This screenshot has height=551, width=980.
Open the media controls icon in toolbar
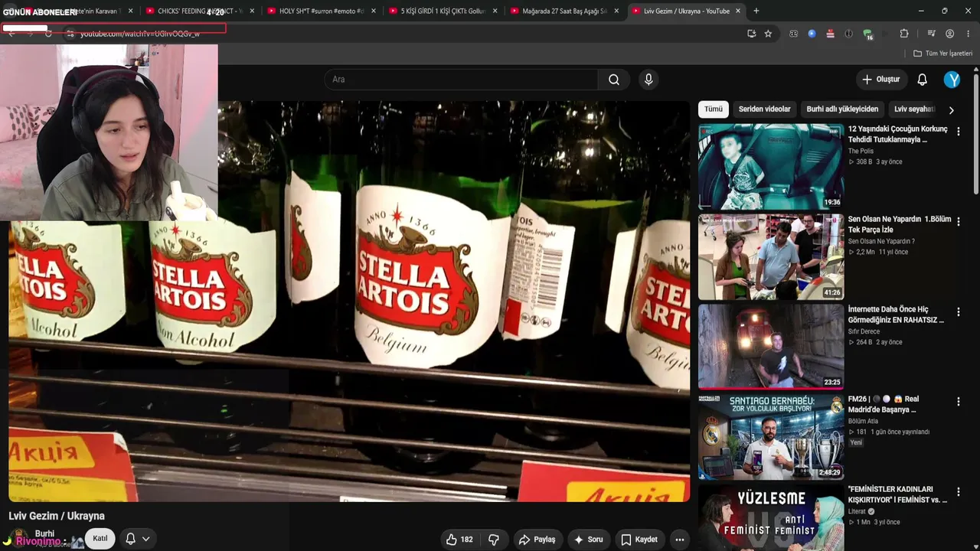(931, 34)
